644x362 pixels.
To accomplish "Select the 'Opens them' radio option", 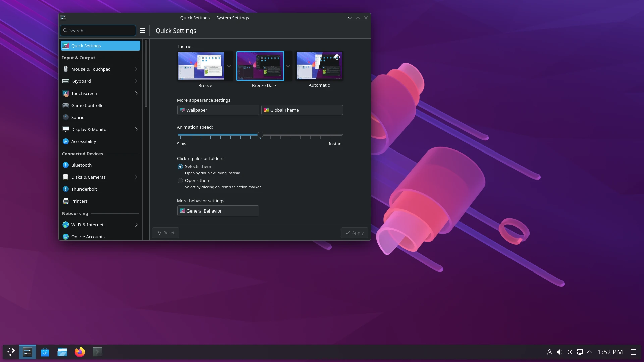I will click(180, 181).
